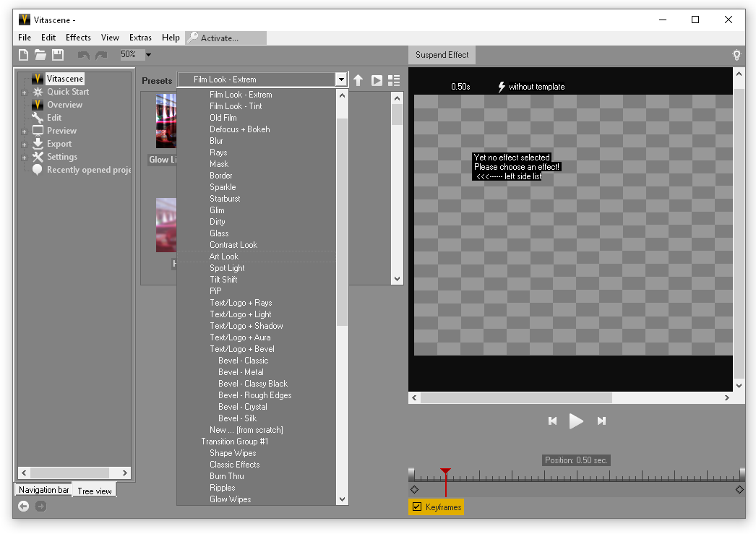Collapse the Presets combo box arrow
This screenshot has width=756, height=534.
(x=341, y=79)
